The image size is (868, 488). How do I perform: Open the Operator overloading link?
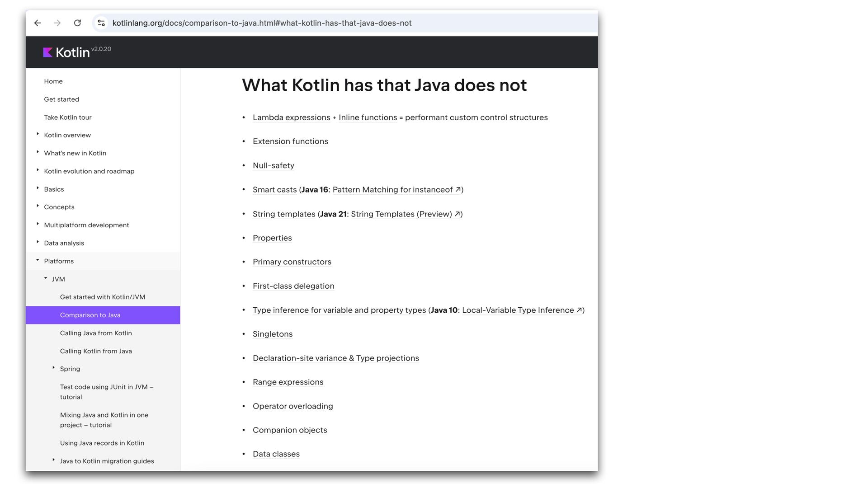click(293, 406)
